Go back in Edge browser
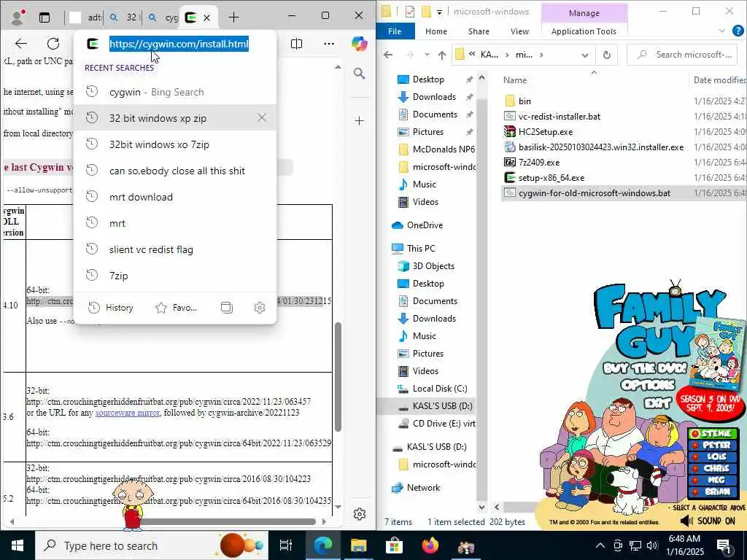This screenshot has height=560, width=747. (x=21, y=44)
